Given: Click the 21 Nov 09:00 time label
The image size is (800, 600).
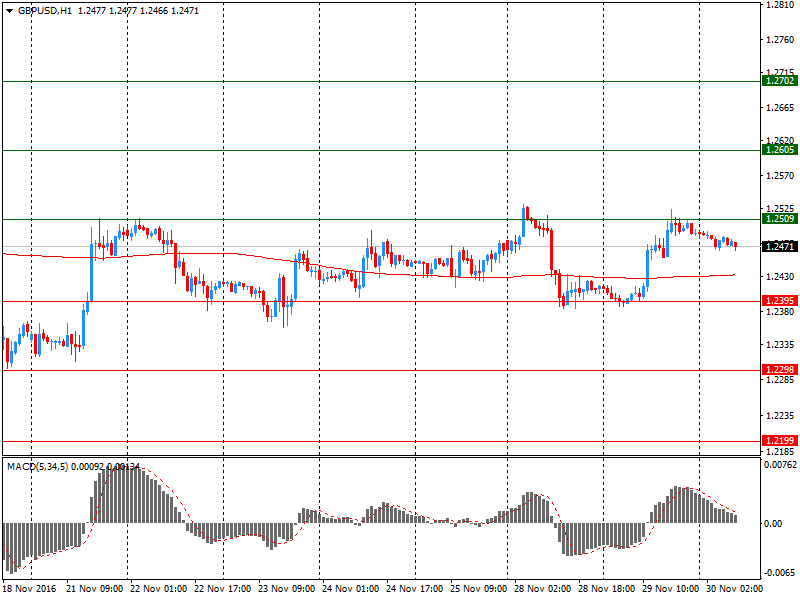Looking at the screenshot, I should tap(94, 588).
